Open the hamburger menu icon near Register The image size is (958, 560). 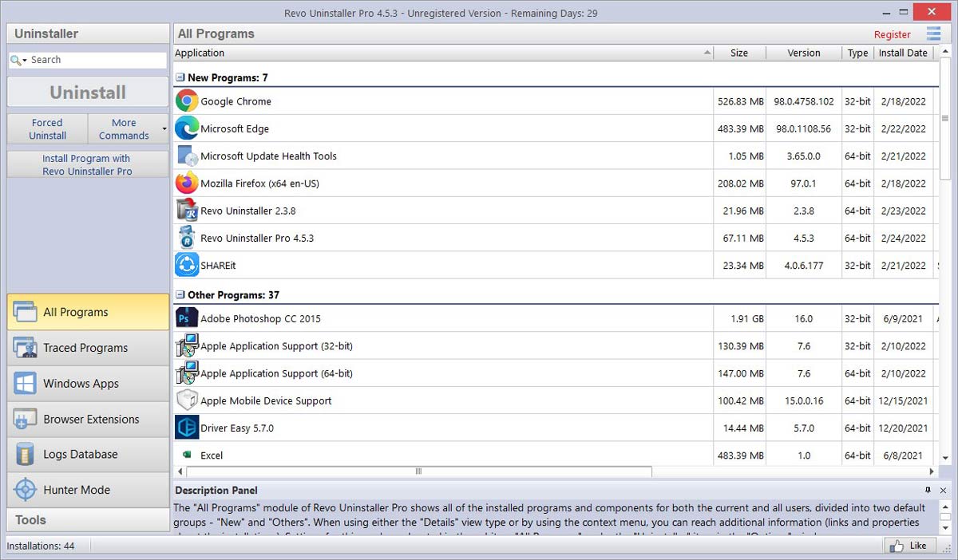(x=933, y=34)
